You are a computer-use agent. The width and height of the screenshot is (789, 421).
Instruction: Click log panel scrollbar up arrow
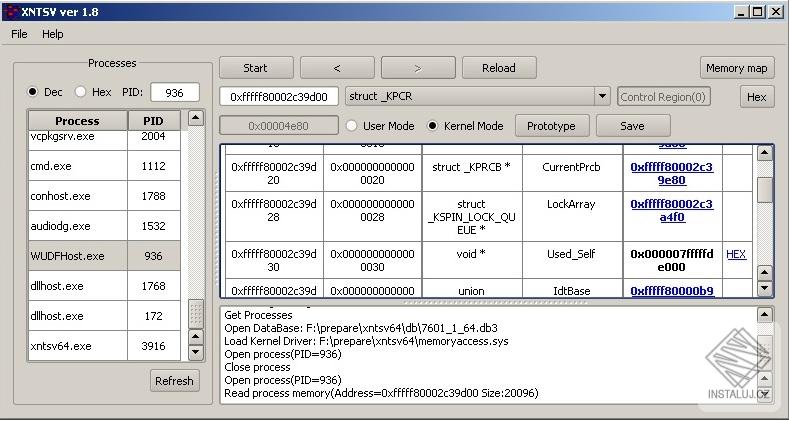(x=764, y=315)
